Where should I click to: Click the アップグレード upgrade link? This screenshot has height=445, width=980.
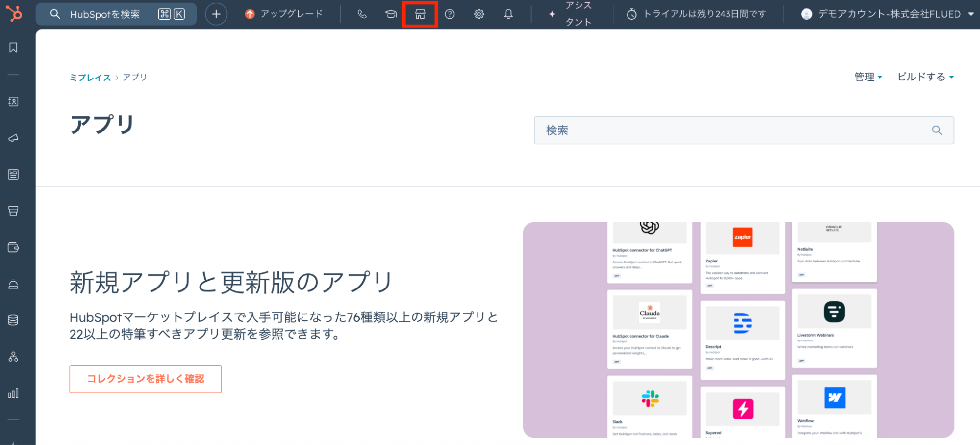(x=284, y=14)
